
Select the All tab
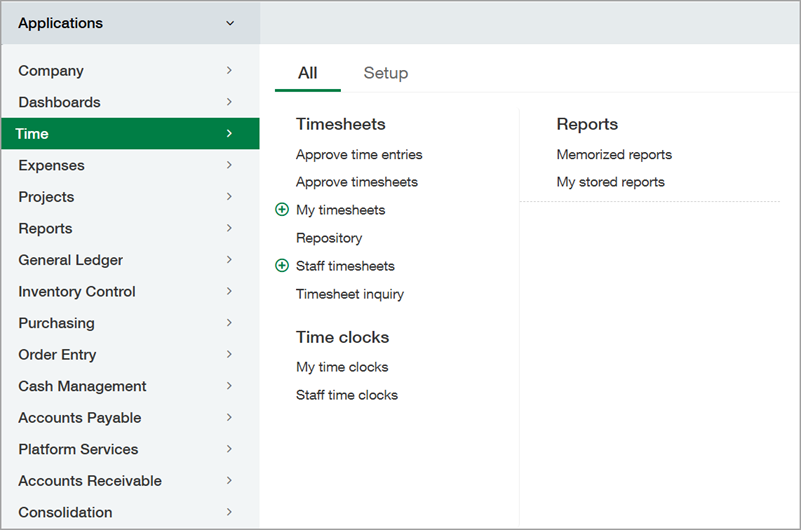[308, 73]
